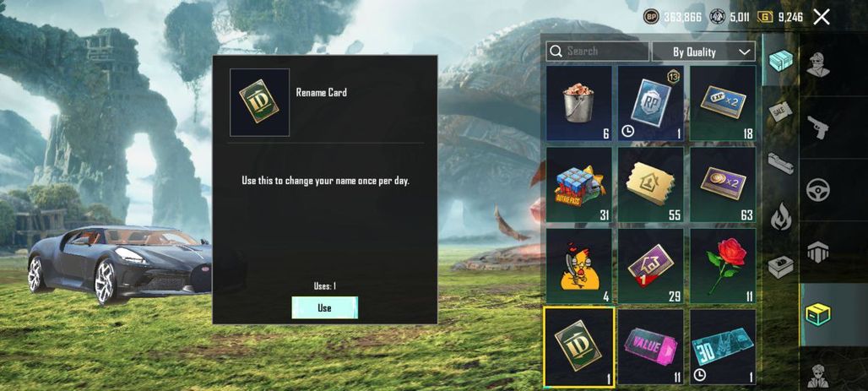Select the Outfit Pass crate item

click(579, 185)
